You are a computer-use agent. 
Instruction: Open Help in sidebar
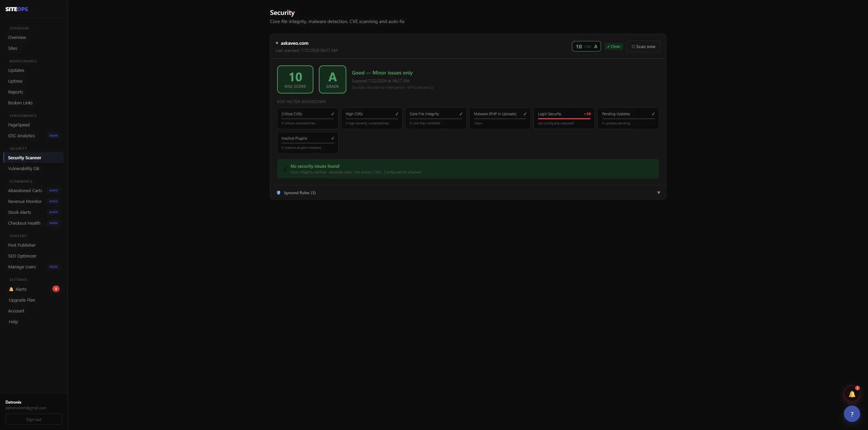[13, 322]
